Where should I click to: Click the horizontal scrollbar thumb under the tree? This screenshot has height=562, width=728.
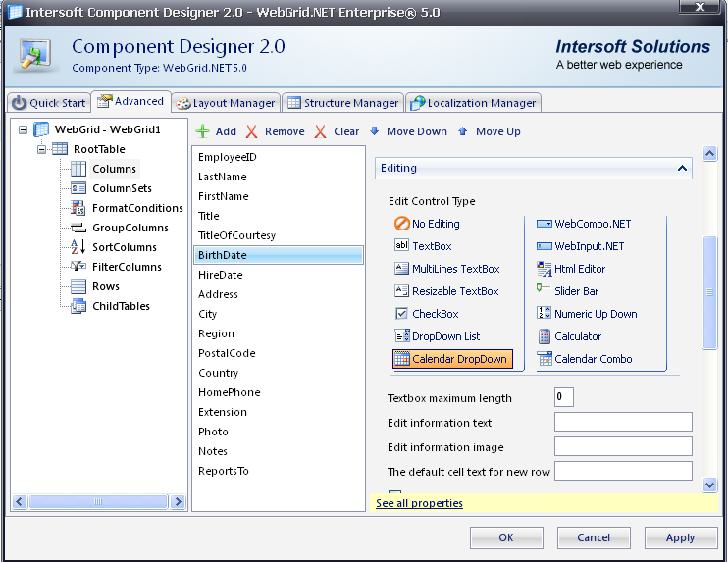point(98,501)
